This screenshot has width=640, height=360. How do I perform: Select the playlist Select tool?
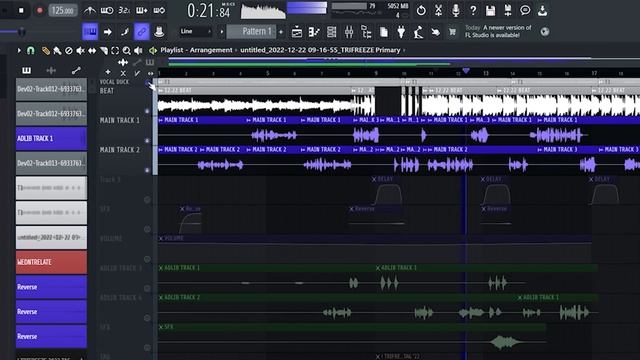[x=115, y=50]
